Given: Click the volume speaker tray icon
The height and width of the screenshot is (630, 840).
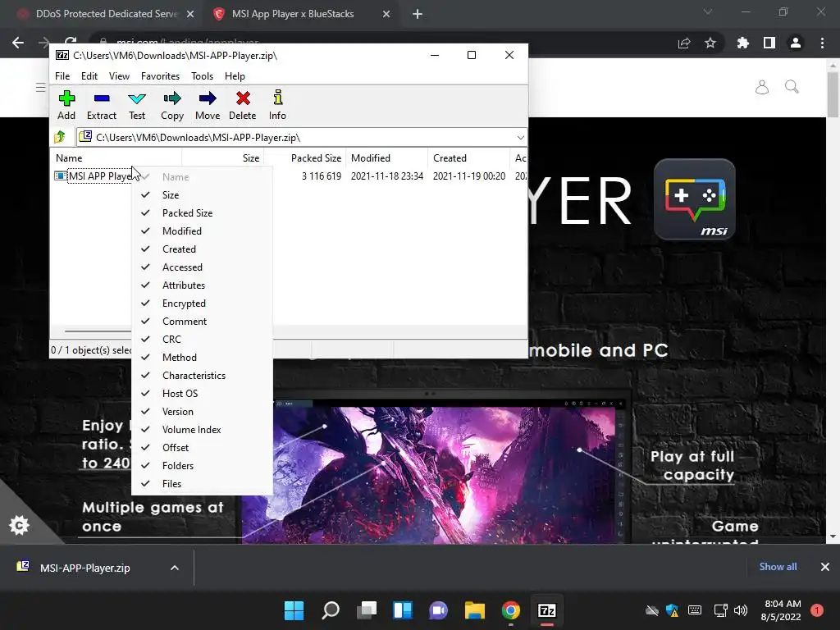Looking at the screenshot, I should [x=741, y=610].
